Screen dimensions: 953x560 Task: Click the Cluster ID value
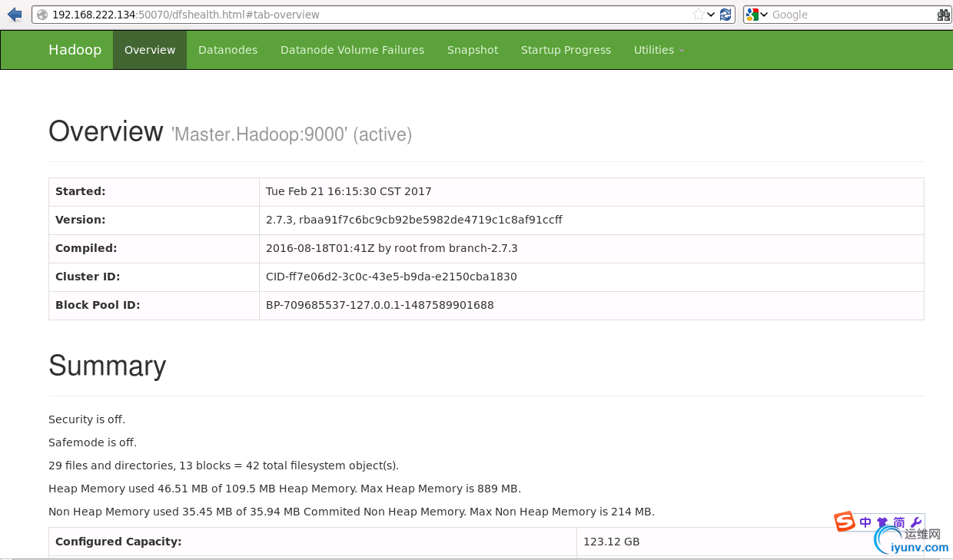[391, 277]
